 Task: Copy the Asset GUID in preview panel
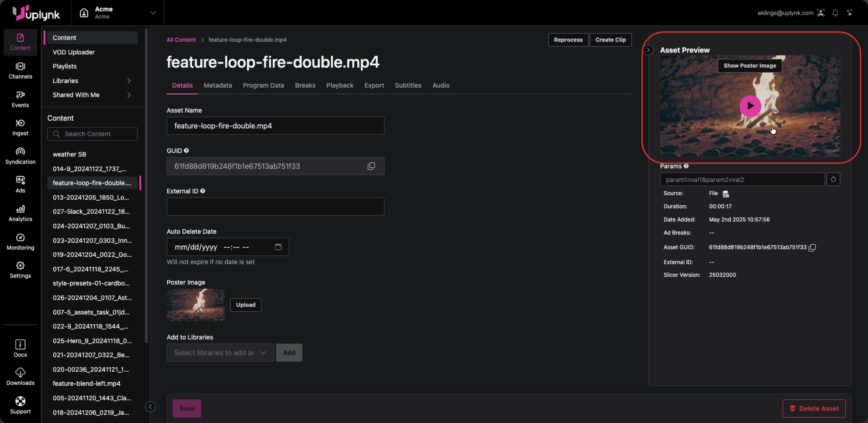click(812, 248)
